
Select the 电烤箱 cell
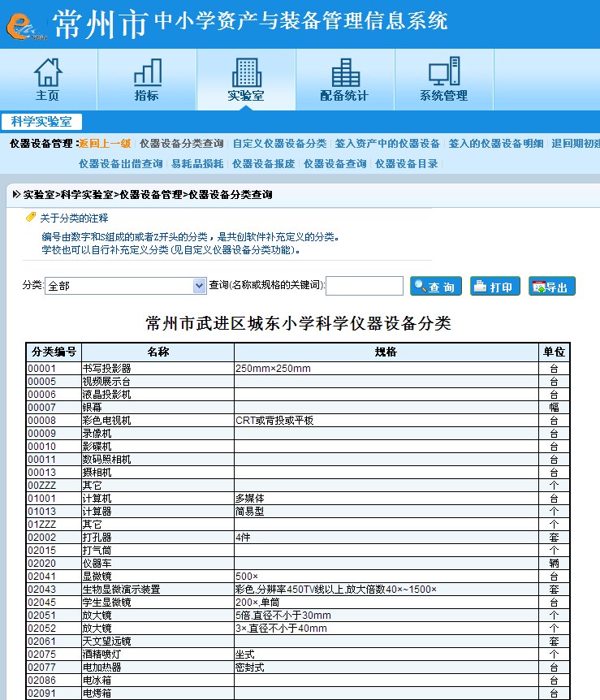pyautogui.click(x=158, y=694)
